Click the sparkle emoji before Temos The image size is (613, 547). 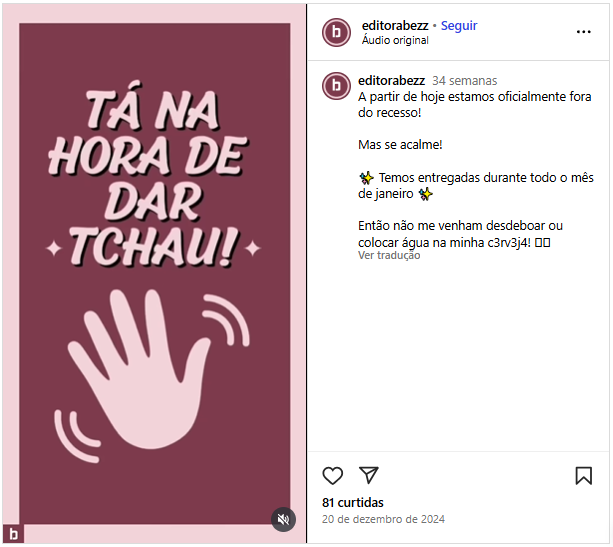(366, 178)
